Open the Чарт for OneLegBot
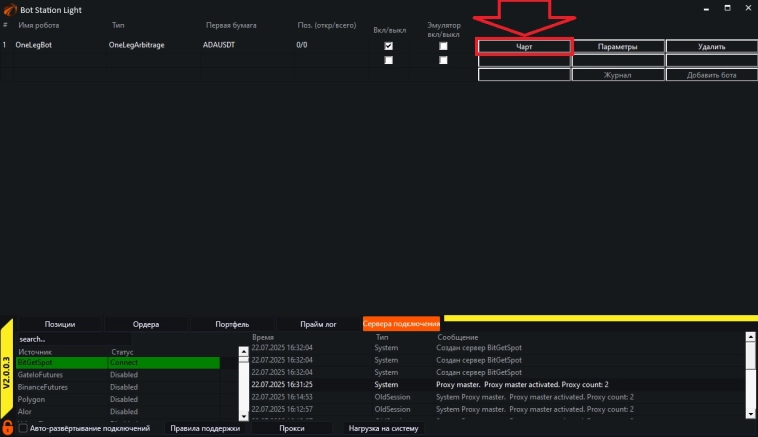The height and width of the screenshot is (437, 758). tap(524, 46)
